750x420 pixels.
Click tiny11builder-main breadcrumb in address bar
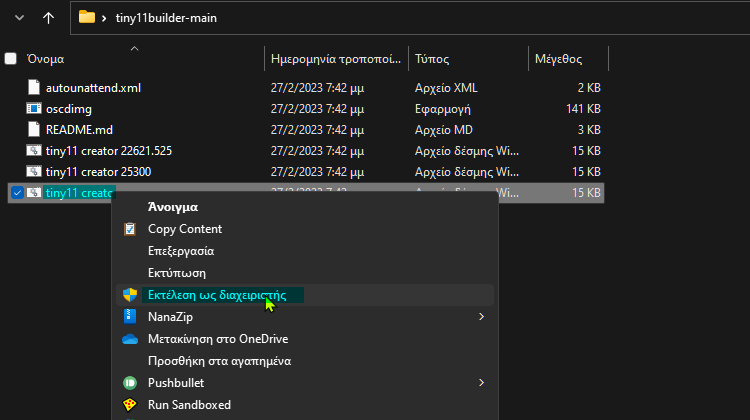(x=166, y=18)
